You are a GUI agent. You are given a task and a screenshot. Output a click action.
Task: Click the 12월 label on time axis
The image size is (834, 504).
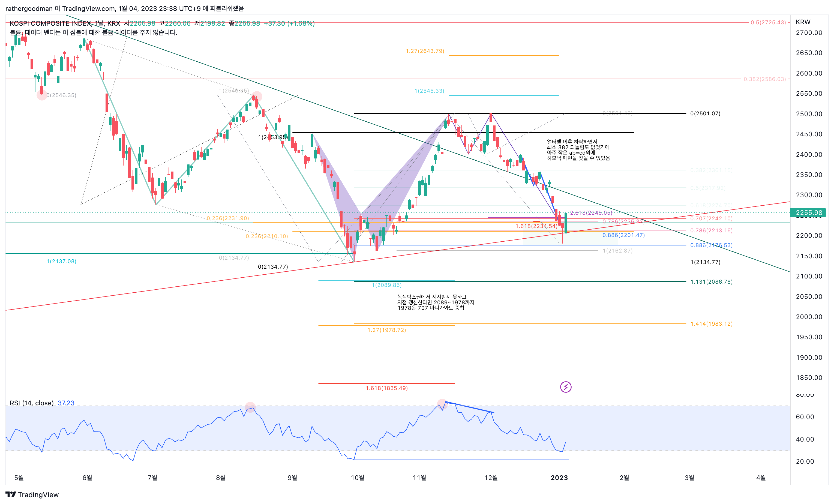coord(491,478)
